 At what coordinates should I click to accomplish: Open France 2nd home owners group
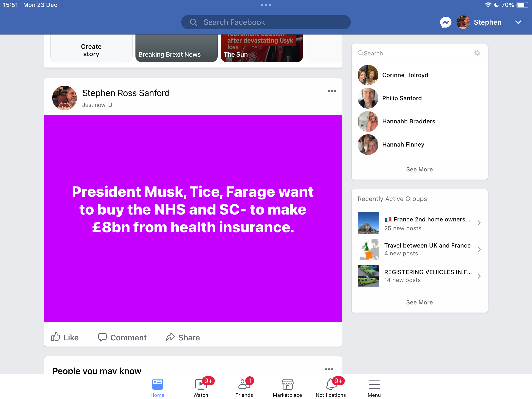point(419,223)
